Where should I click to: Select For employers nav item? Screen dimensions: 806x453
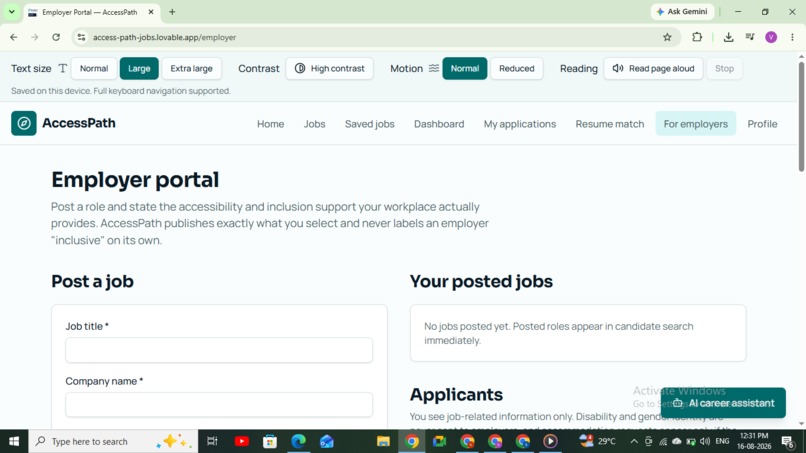(x=695, y=124)
